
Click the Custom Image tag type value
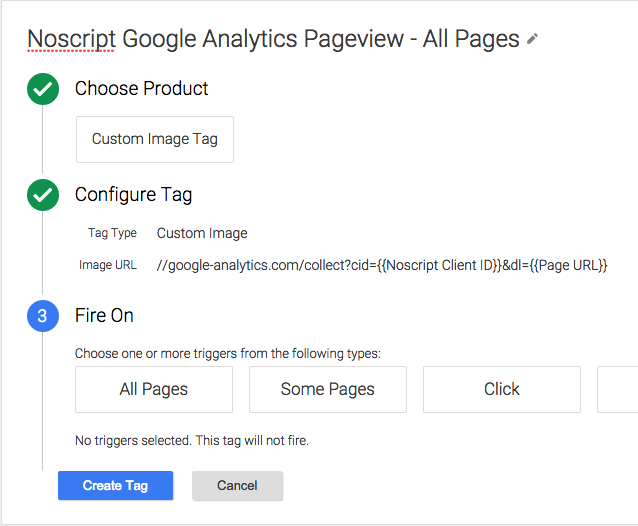202,233
